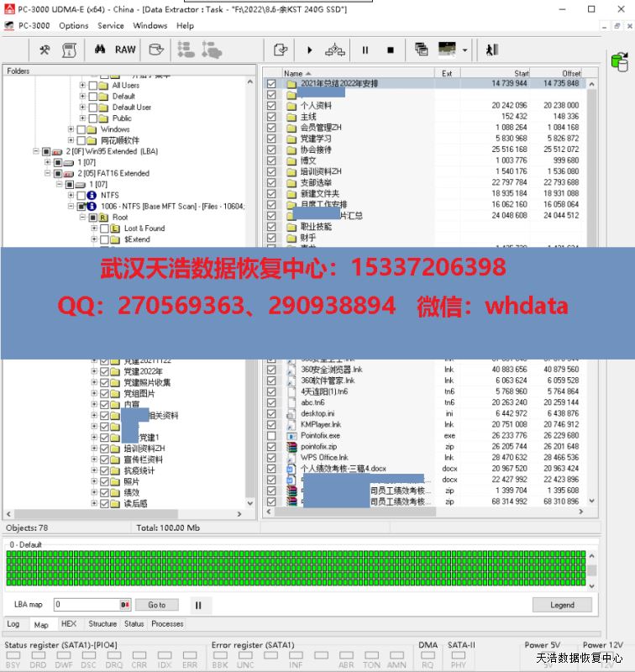Collapse the Root folder node
This screenshot has width=635, height=672.
82,217
